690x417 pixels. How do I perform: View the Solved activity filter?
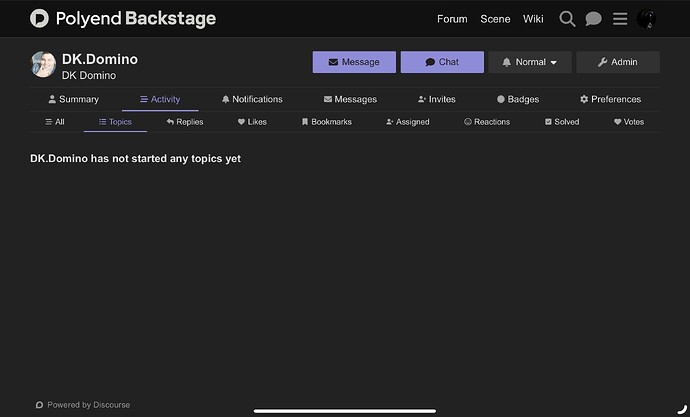pos(562,122)
